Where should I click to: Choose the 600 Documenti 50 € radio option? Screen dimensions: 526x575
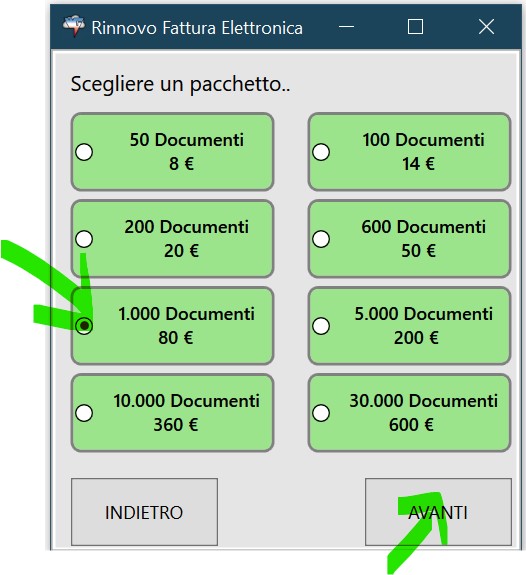pyautogui.click(x=321, y=239)
